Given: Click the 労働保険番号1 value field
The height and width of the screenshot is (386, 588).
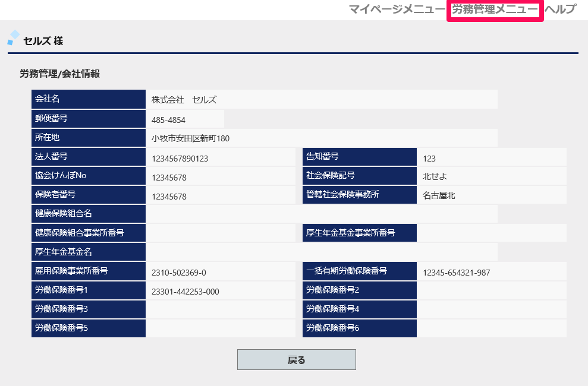Looking at the screenshot, I should click(x=221, y=291).
